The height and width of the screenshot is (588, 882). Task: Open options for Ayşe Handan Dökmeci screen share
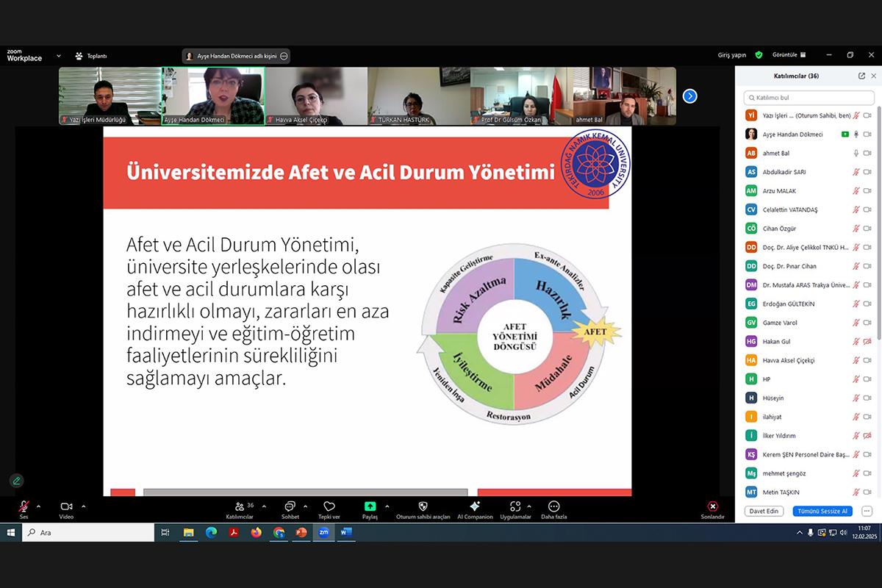coord(284,56)
